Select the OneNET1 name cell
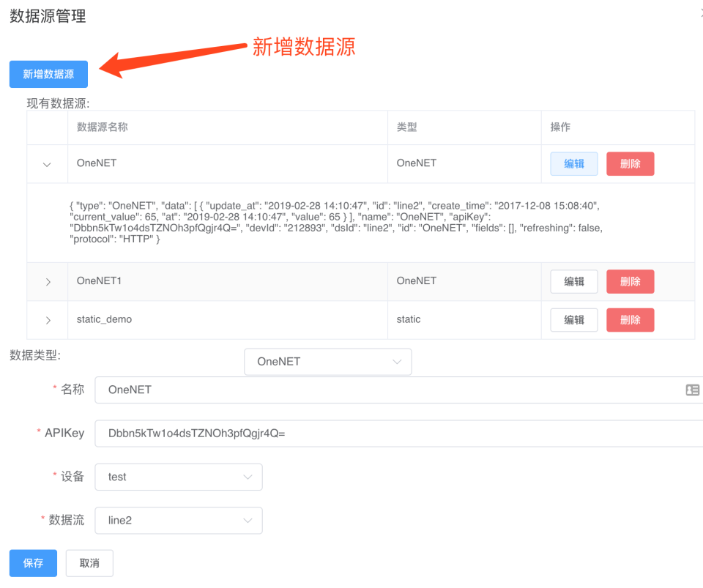 pos(228,281)
